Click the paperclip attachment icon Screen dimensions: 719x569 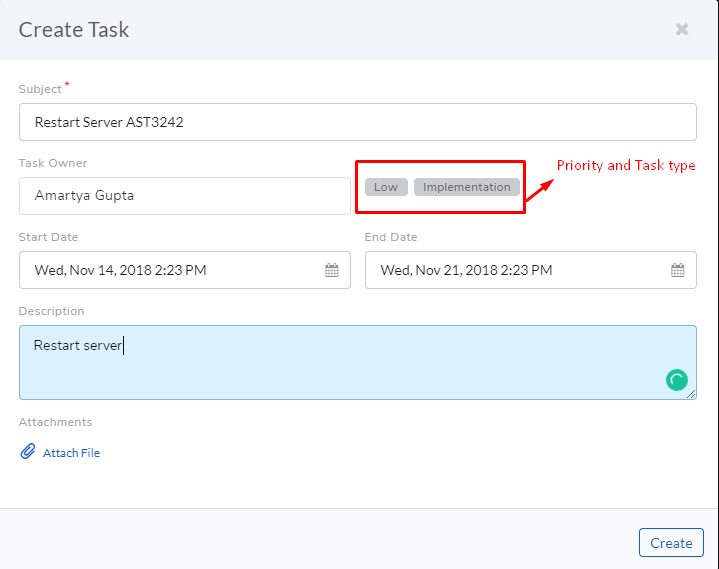[x=28, y=452]
